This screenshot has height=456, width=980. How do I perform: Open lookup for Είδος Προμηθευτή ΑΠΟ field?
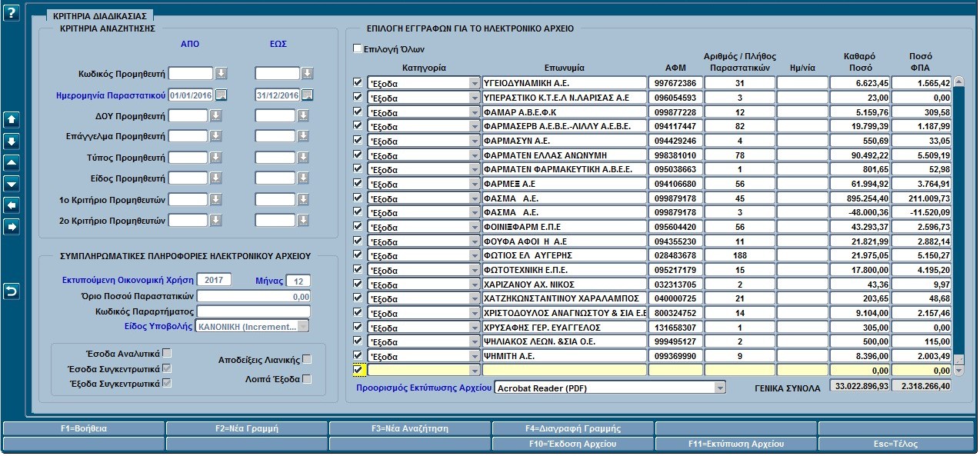pyautogui.click(x=216, y=178)
